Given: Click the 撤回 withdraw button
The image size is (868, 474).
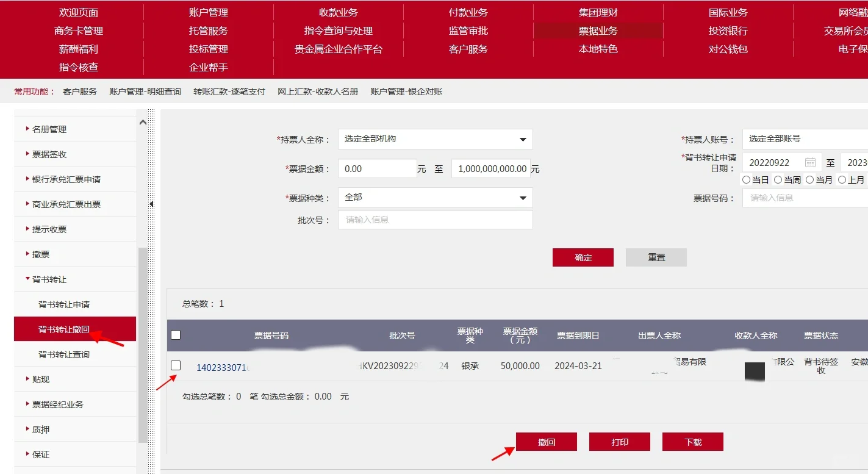Looking at the screenshot, I should click(x=546, y=441).
